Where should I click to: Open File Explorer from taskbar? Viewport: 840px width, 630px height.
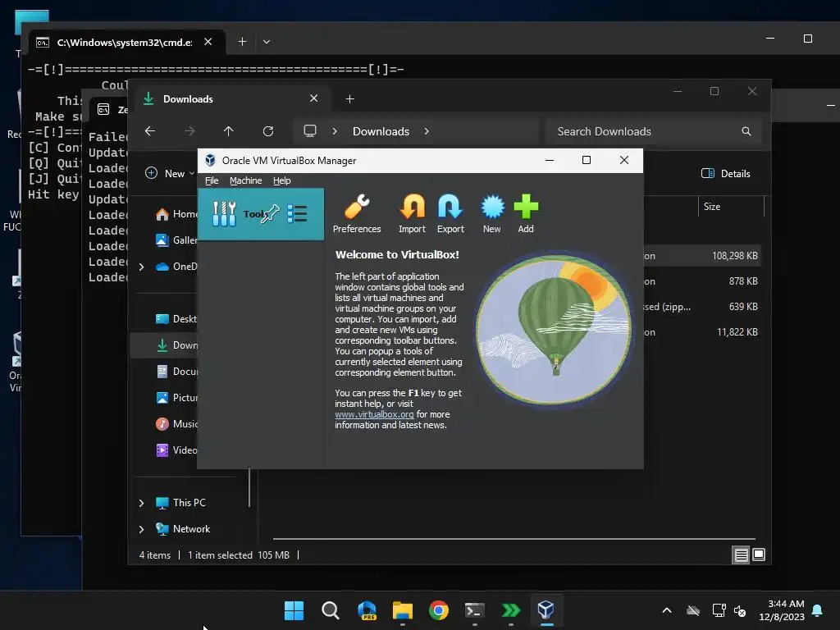point(402,610)
